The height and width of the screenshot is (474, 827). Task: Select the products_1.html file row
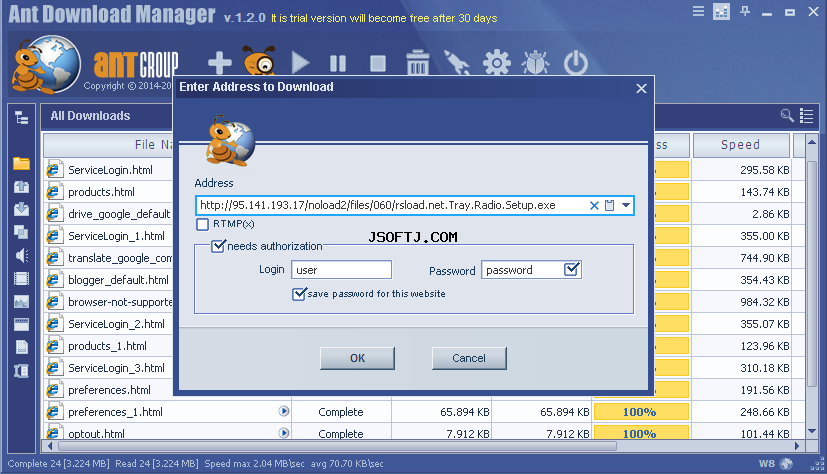(x=109, y=346)
